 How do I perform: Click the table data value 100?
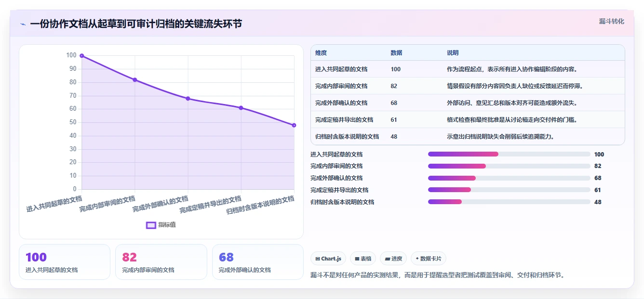click(x=395, y=69)
